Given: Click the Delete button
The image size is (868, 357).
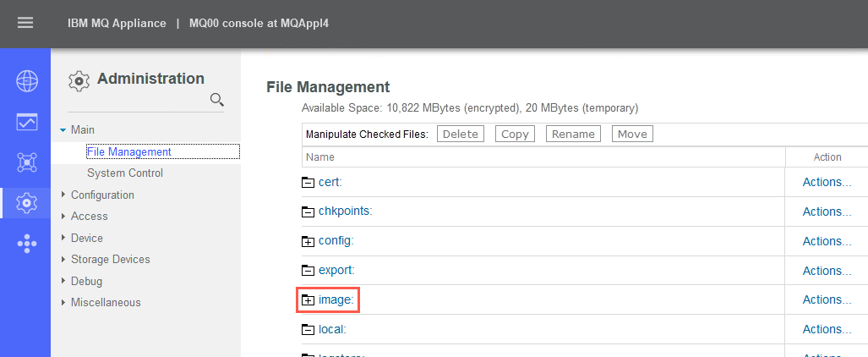Looking at the screenshot, I should pos(461,134).
